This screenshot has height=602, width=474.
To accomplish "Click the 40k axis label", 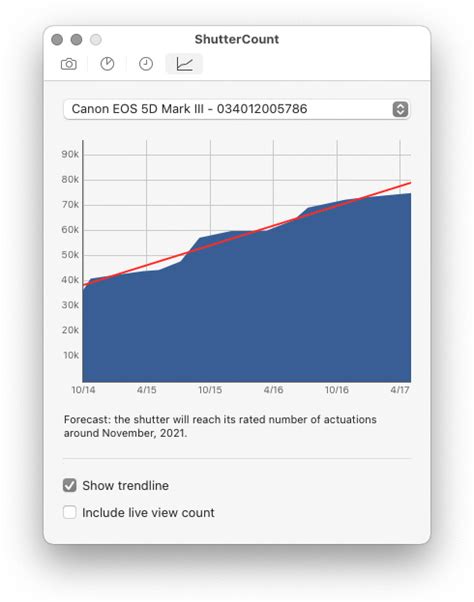I will click(70, 280).
